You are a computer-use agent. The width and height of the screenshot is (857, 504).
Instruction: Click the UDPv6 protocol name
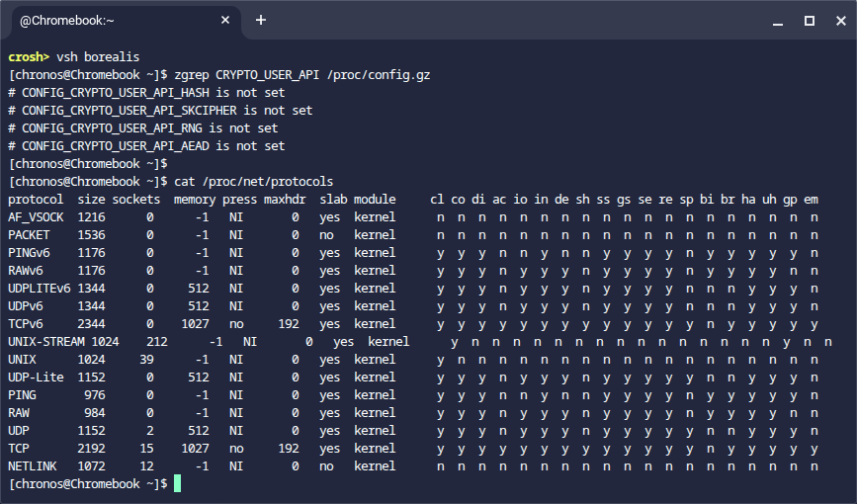coord(25,306)
